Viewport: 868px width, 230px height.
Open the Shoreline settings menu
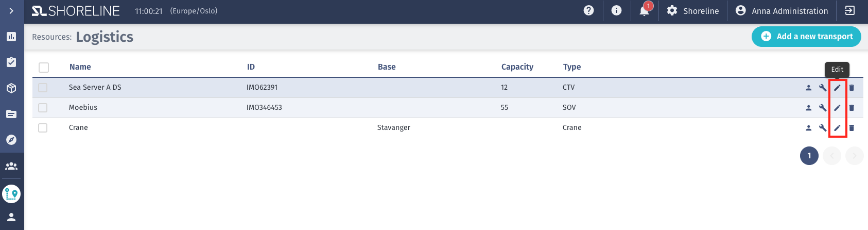point(692,11)
